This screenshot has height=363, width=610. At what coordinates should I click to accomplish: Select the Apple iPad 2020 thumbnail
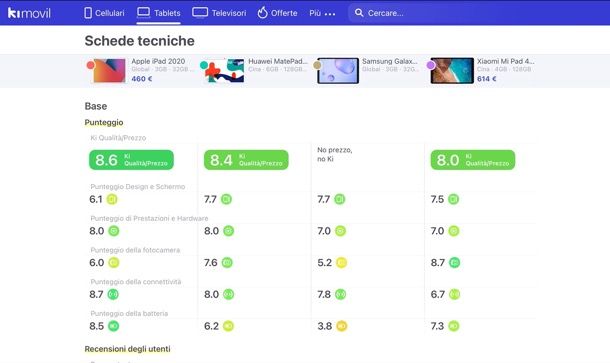tap(109, 71)
